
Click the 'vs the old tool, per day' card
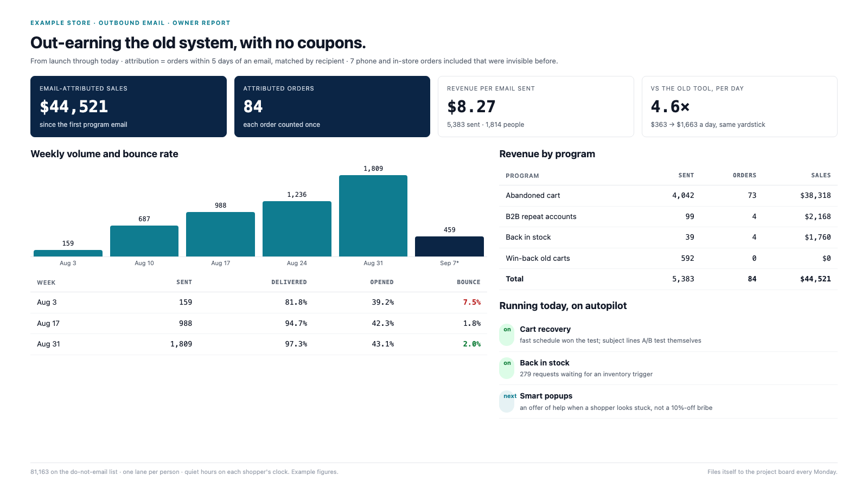739,106
